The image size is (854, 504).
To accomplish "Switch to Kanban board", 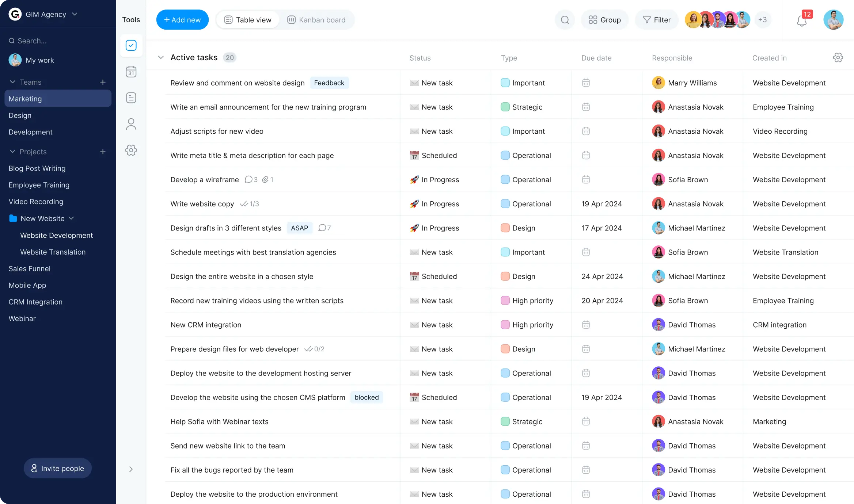I will point(316,20).
